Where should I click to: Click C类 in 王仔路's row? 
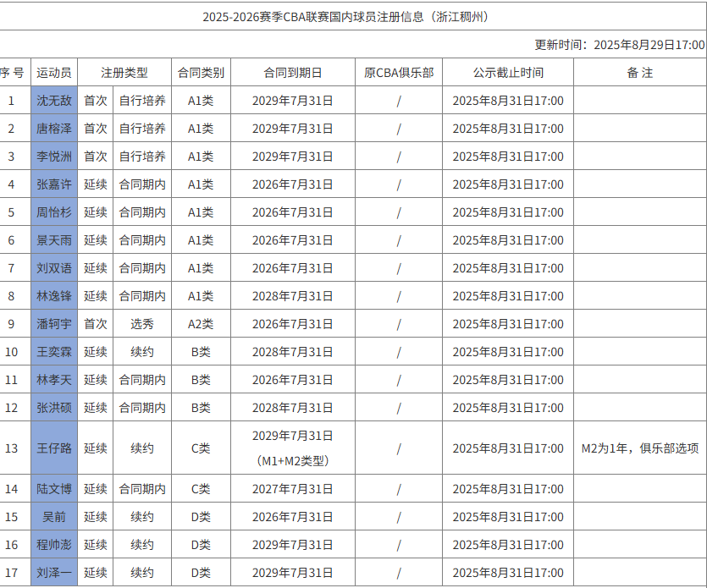click(x=201, y=448)
